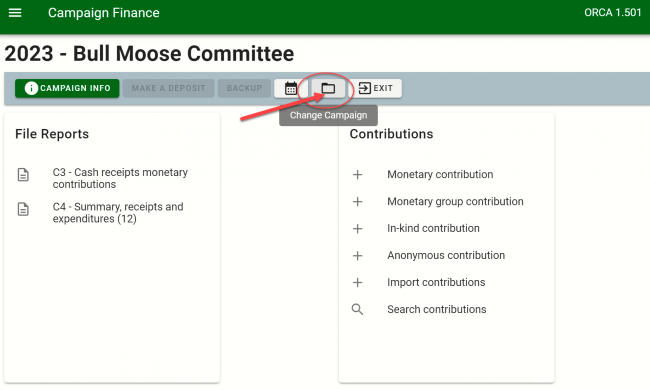This screenshot has width=650, height=390.
Task: Open Campaign Info
Action: (x=67, y=88)
